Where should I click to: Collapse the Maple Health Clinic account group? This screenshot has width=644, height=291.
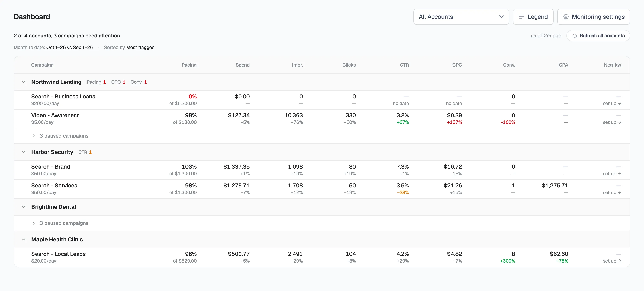point(24,239)
